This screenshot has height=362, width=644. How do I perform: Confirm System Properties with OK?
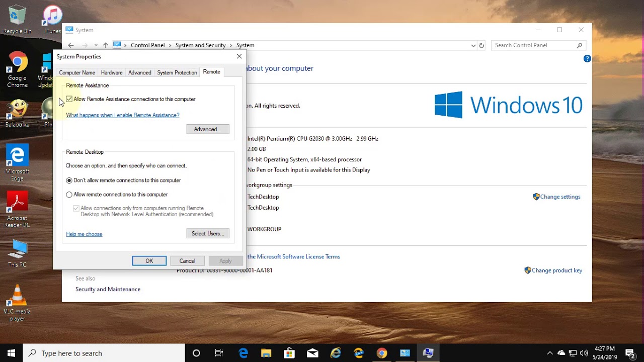coord(149,261)
